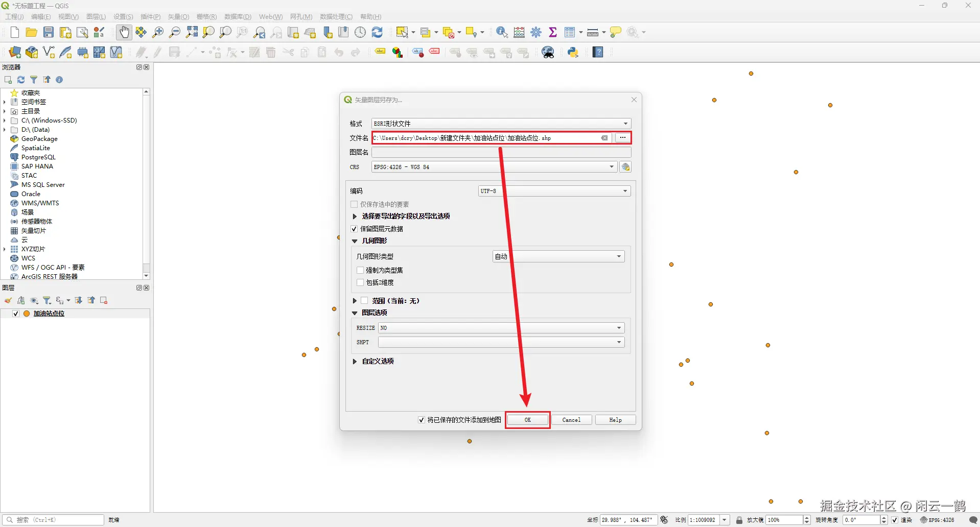Screen dimensions: 980x527
Task: Open the 工程(J) menu
Action: click(14, 17)
